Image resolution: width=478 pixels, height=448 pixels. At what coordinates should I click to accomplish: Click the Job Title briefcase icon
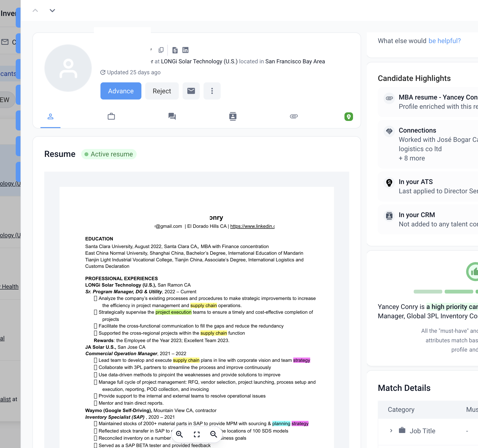point(402,430)
